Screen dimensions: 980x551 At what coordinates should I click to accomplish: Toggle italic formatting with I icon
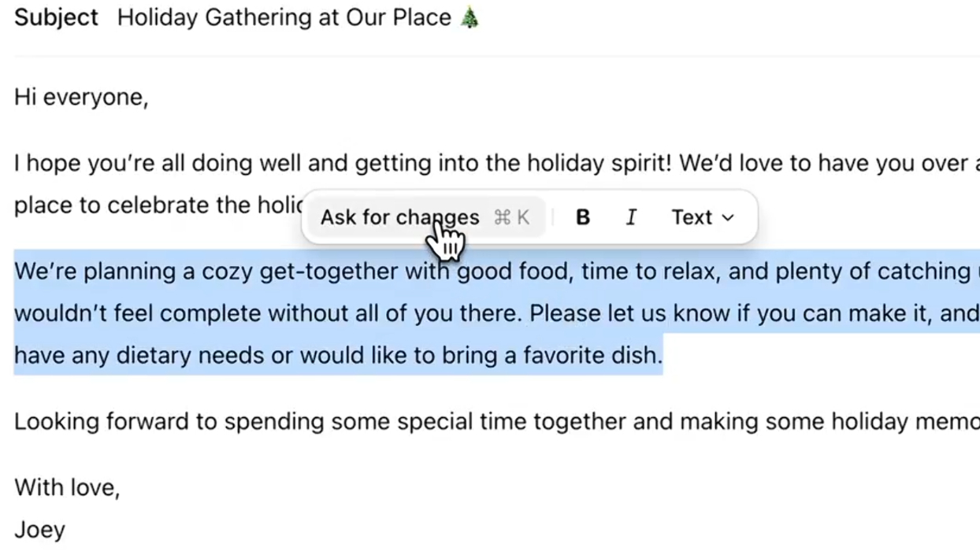(x=631, y=217)
